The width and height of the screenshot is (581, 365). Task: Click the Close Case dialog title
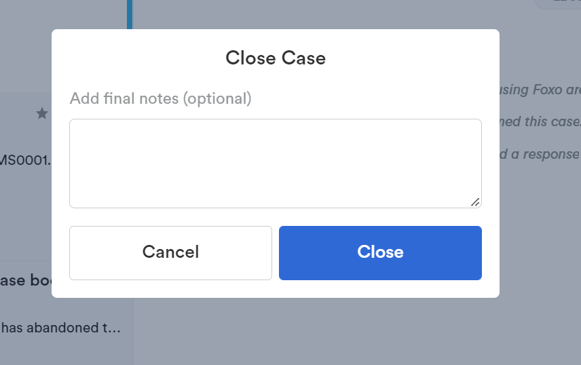click(x=275, y=58)
